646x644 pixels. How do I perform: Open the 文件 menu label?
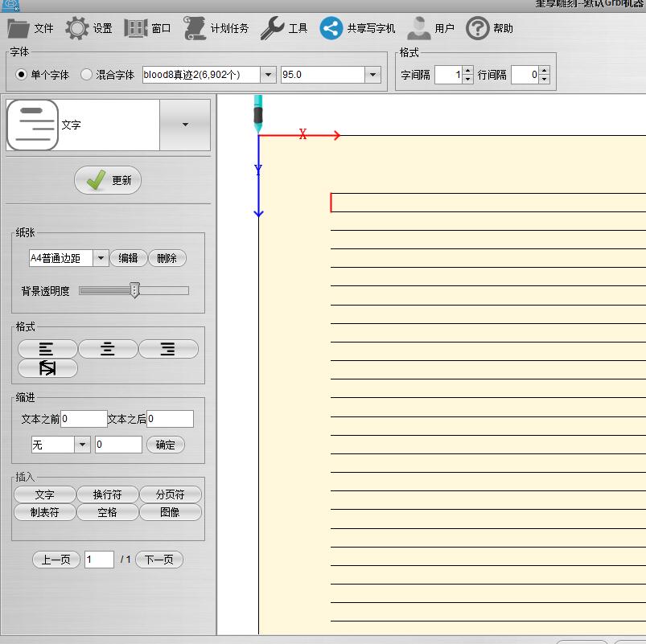43,28
